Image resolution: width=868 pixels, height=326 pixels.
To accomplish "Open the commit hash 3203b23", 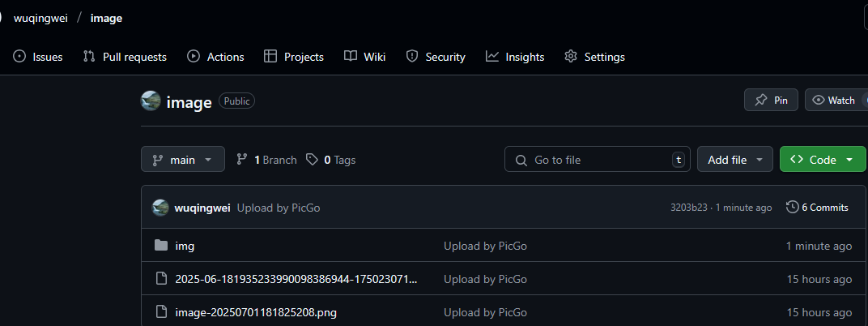I will [x=688, y=208].
